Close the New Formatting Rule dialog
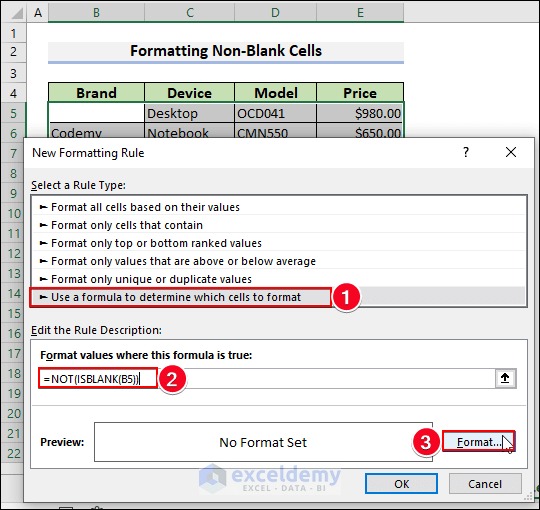 click(511, 152)
